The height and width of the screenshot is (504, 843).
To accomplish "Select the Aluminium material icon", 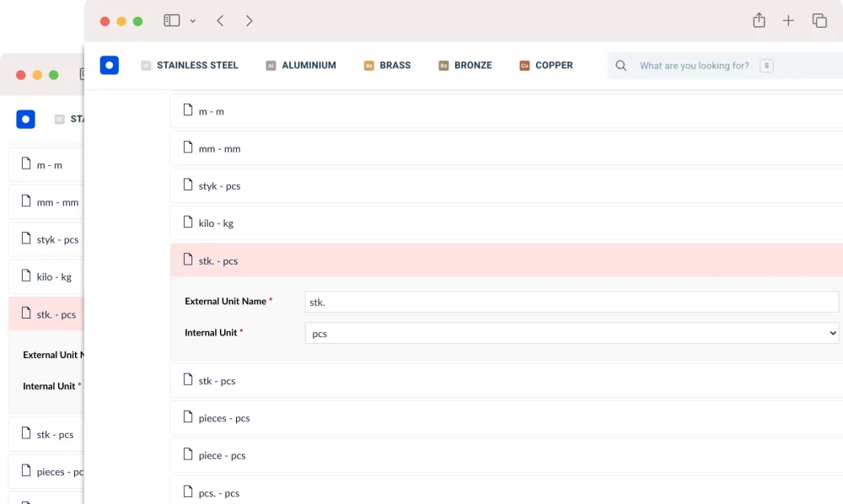I will (270, 64).
